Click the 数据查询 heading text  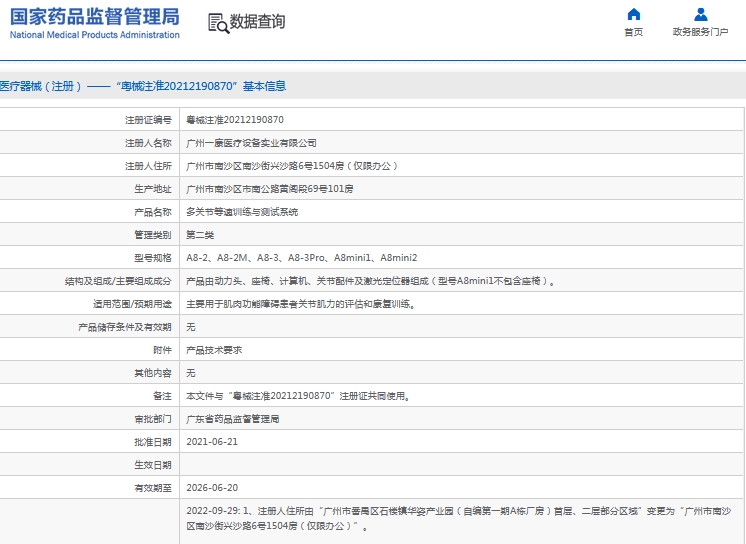(257, 21)
